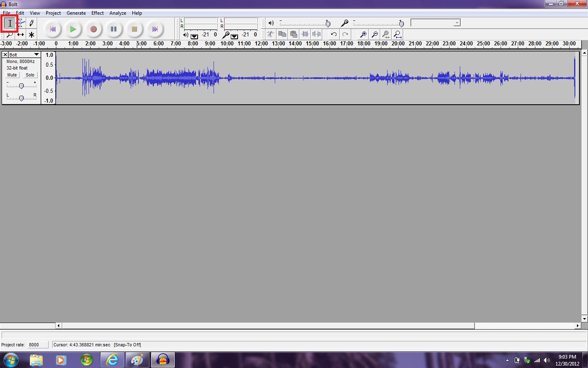The width and height of the screenshot is (588, 368).
Task: Close the Bolt track with X button
Action: [x=5, y=54]
